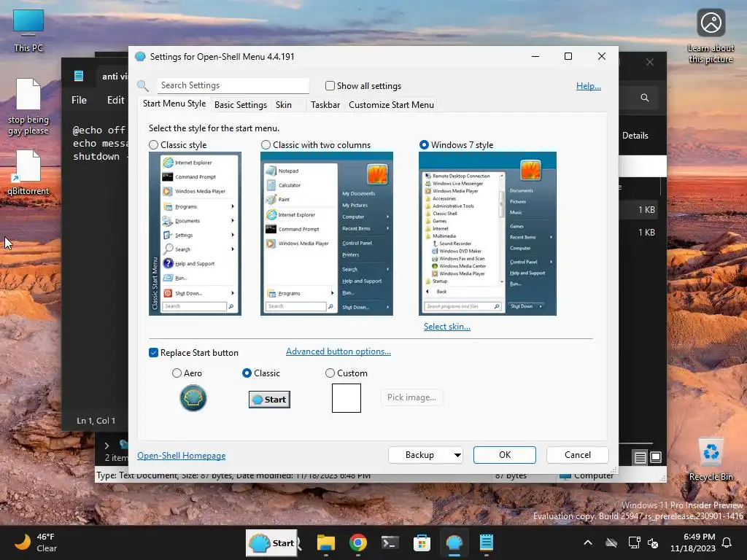Click the network status tray icon
747x560 pixels.
pos(634,542)
